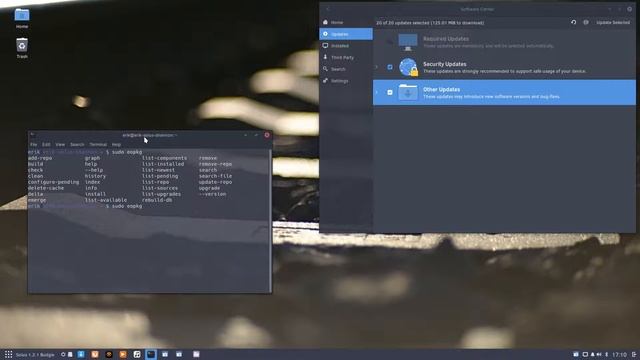Image resolution: width=640 pixels, height=360 pixels.
Task: Go back using the Software Center back arrow
Action: click(328, 9)
